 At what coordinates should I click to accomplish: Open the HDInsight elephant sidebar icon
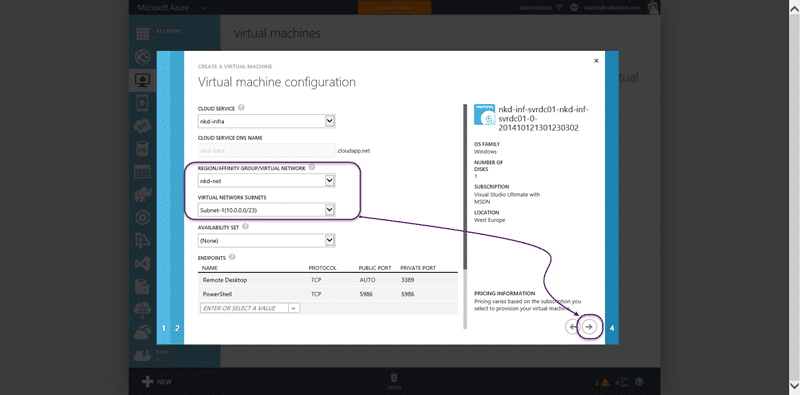tap(142, 195)
